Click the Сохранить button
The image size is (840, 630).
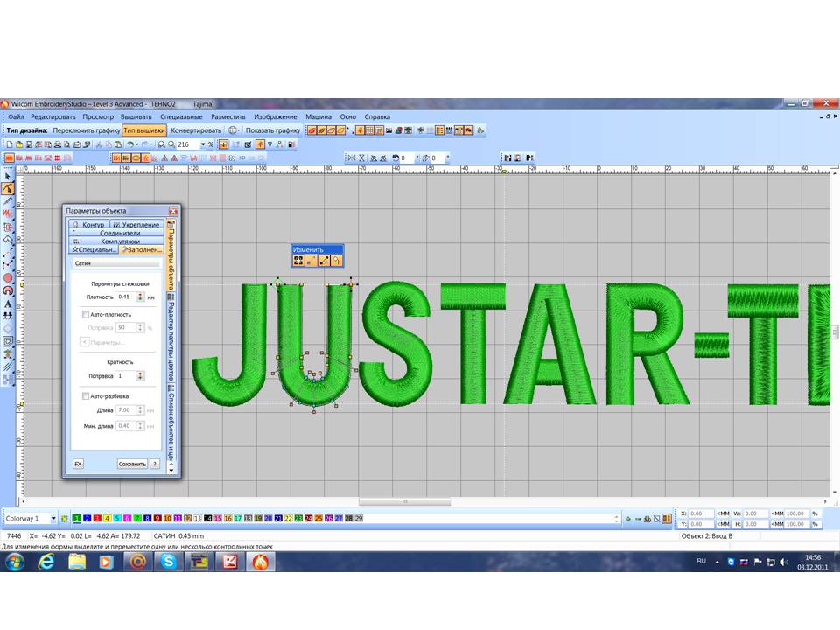point(132,464)
